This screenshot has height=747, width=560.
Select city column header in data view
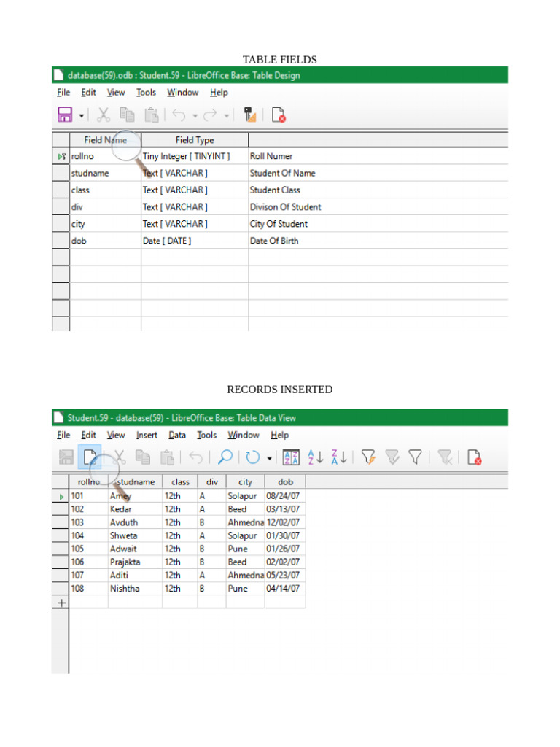245,482
